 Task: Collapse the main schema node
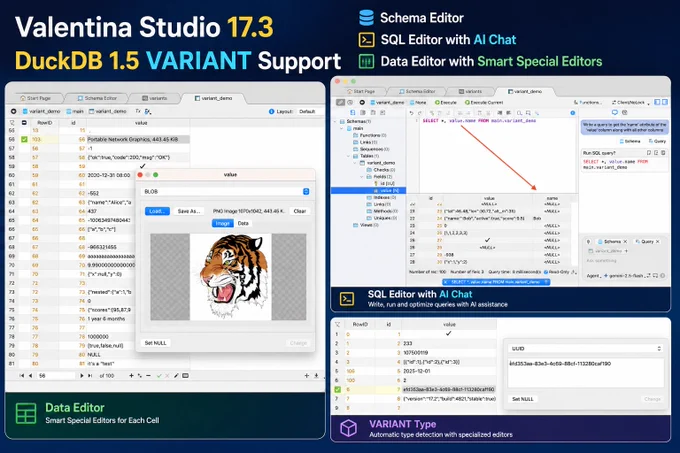[342, 129]
